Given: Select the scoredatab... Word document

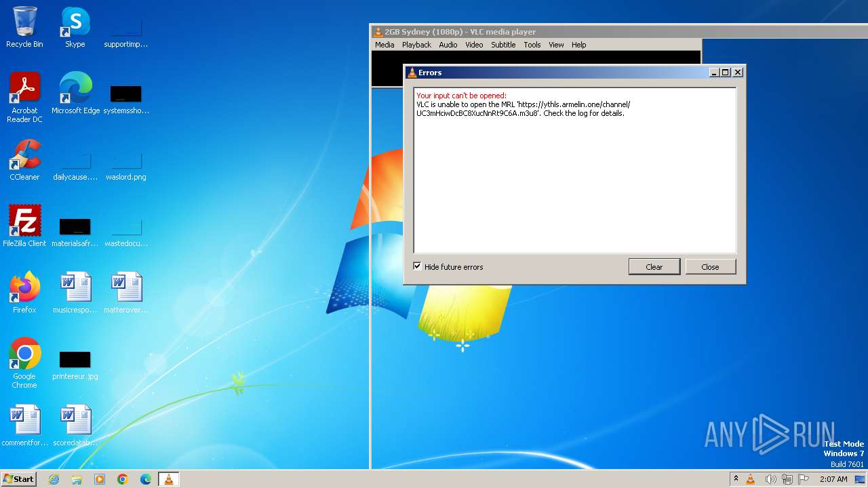Looking at the screenshot, I should tap(75, 426).
